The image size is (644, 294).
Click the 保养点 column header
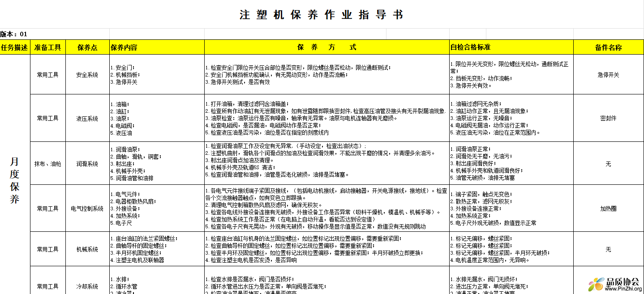tap(87, 47)
